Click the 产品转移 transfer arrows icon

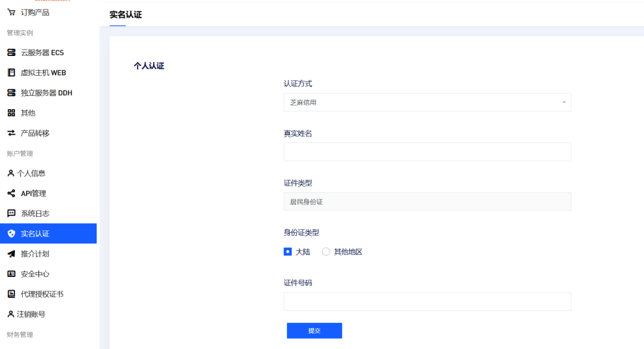tap(12, 133)
